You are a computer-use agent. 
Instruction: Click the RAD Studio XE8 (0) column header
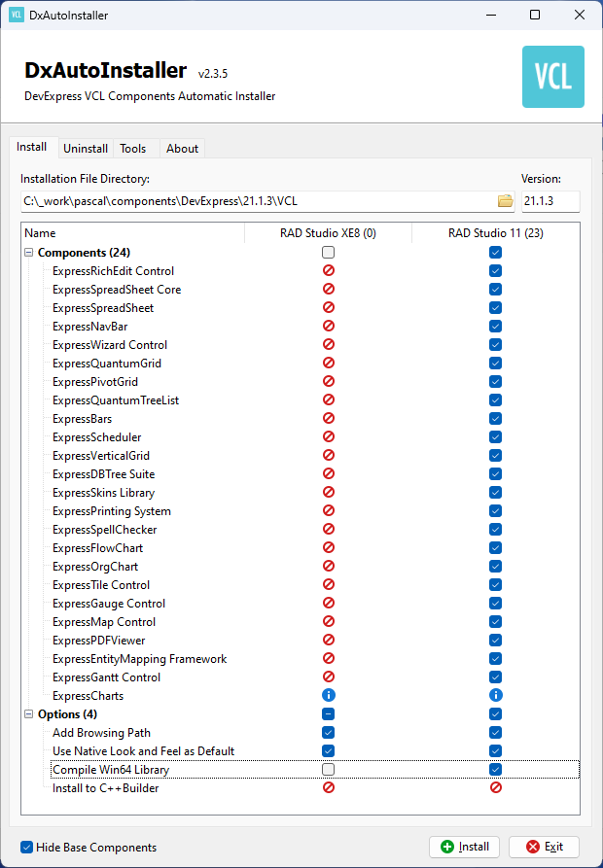point(328,233)
